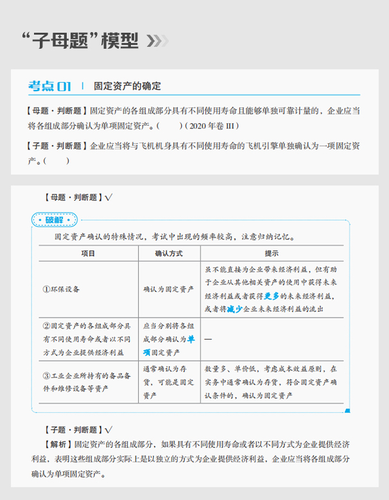Image resolution: width=389 pixels, height=500 pixels.
Task: Click the table header 项目
Action: [88, 253]
